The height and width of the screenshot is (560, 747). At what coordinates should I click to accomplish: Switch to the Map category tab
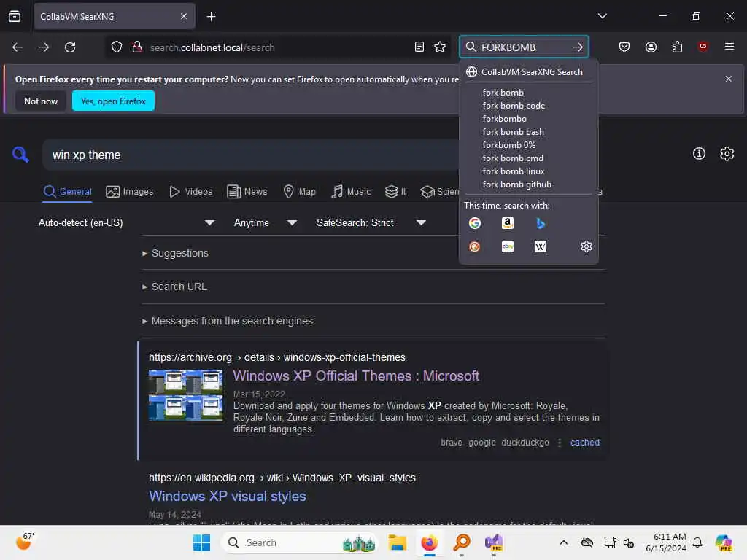[x=300, y=192]
